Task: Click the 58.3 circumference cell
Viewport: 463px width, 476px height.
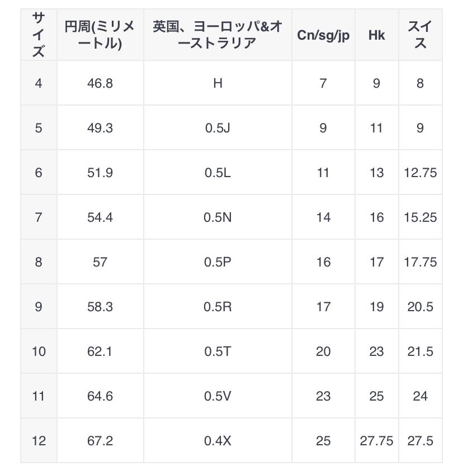Action: pyautogui.click(x=100, y=307)
